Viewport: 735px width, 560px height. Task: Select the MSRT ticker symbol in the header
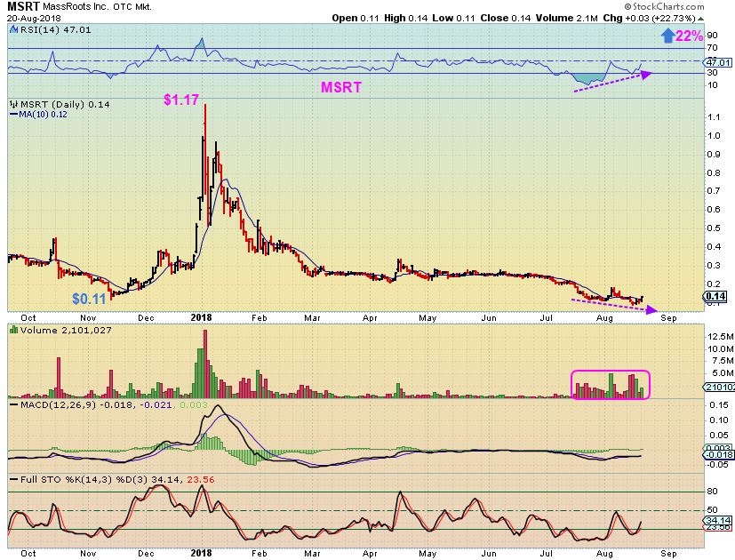pyautogui.click(x=23, y=7)
